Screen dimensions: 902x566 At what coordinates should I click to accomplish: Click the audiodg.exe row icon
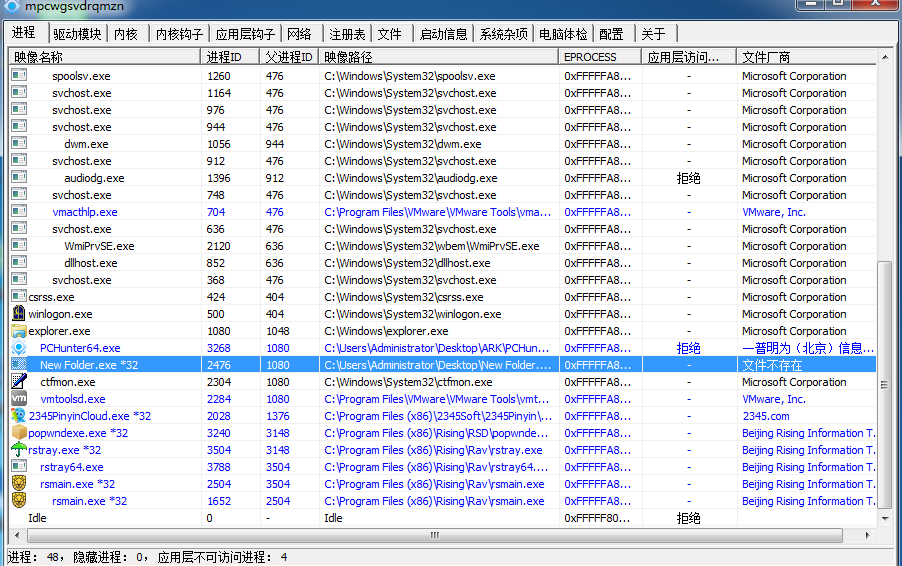coord(19,177)
